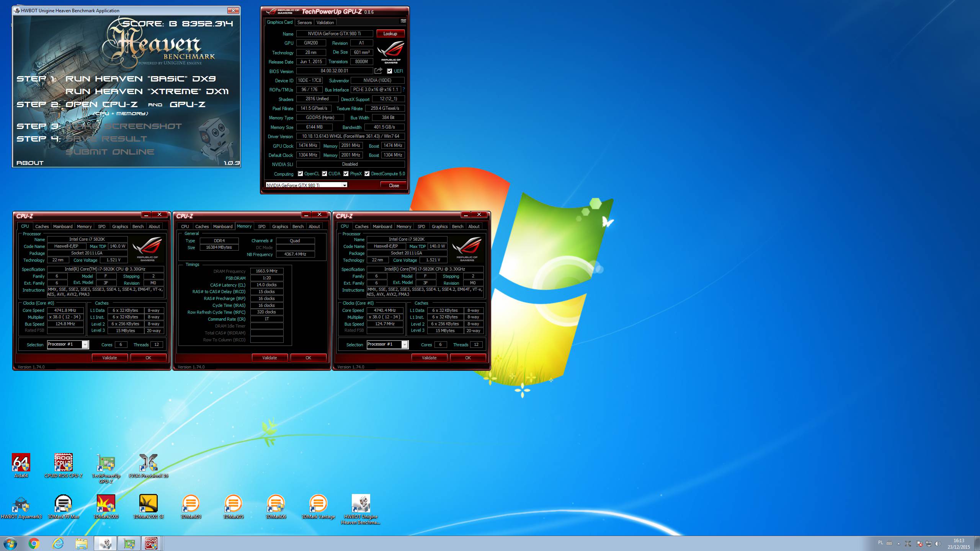The image size is (980, 551).
Task: Open Windows Explorer from the taskbar
Action: click(x=82, y=543)
